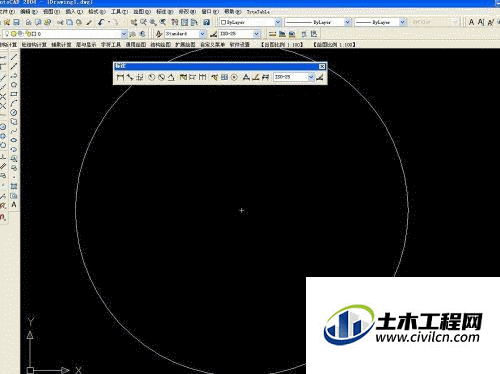
Task: Select the Angular dimension tool
Action: point(171,77)
